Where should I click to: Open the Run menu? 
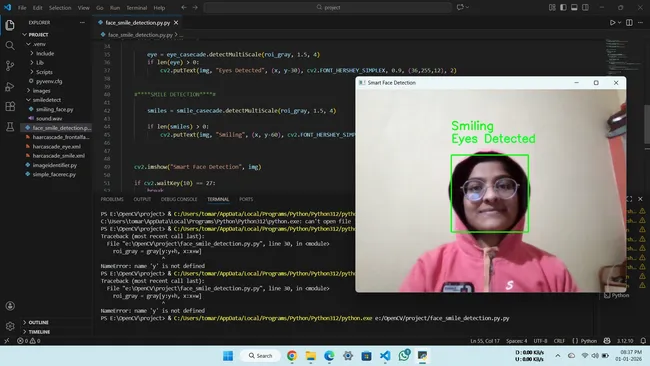click(115, 7)
